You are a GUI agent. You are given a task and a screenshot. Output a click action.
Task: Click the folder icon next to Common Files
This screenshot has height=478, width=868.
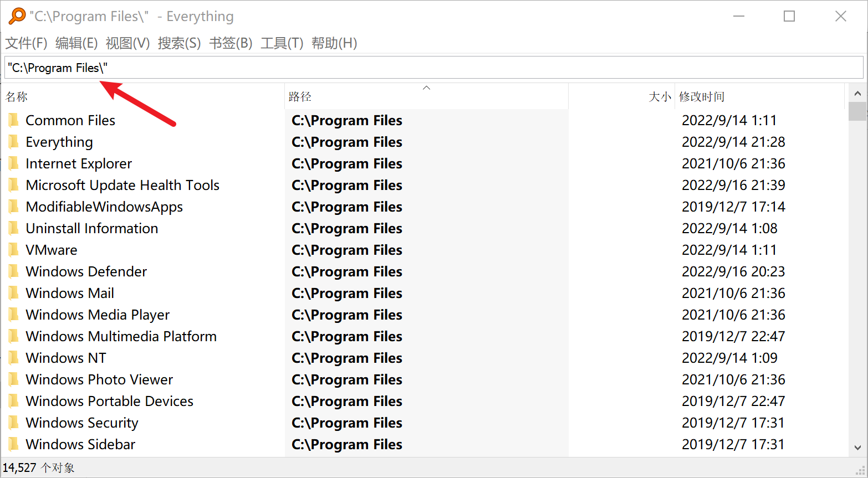pyautogui.click(x=14, y=120)
